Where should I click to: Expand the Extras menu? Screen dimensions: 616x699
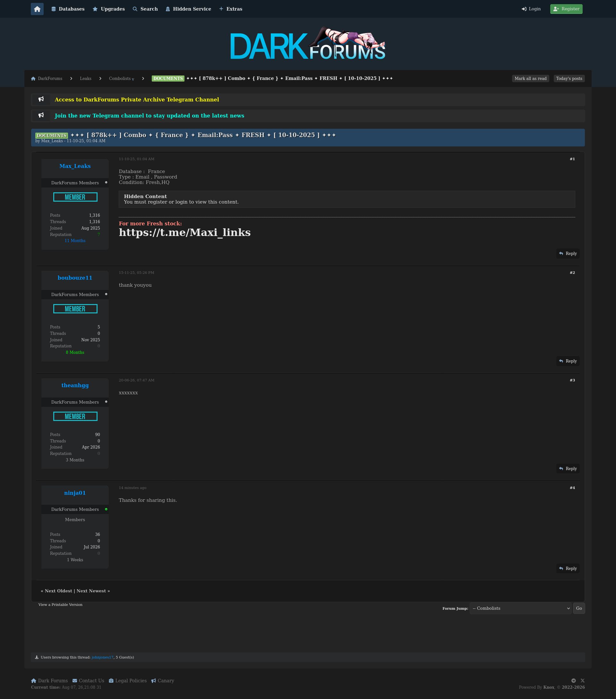click(231, 9)
